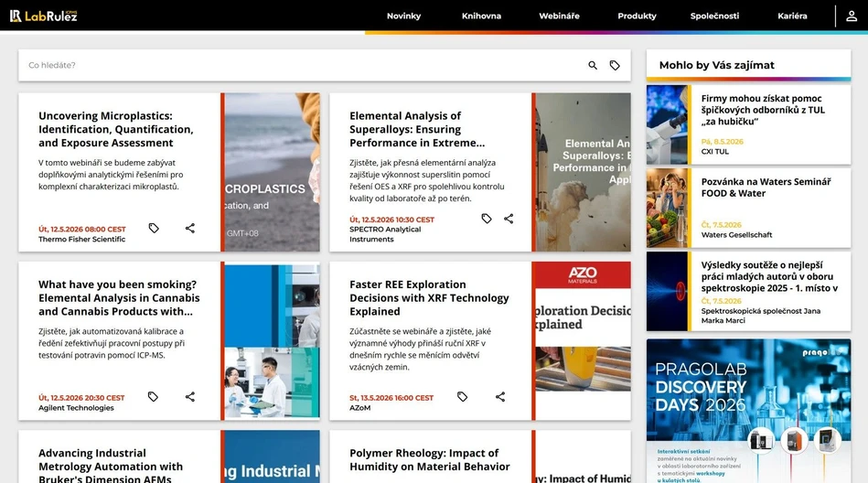Click the tag filter icon in search bar
The height and width of the screenshot is (483, 868).
pyautogui.click(x=615, y=65)
